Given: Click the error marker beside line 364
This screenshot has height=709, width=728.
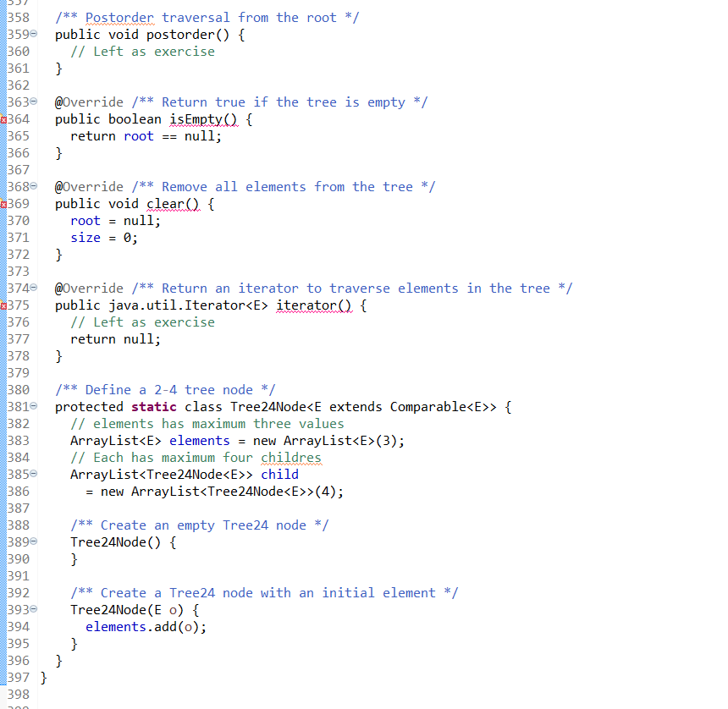Looking at the screenshot, I should (x=7, y=118).
